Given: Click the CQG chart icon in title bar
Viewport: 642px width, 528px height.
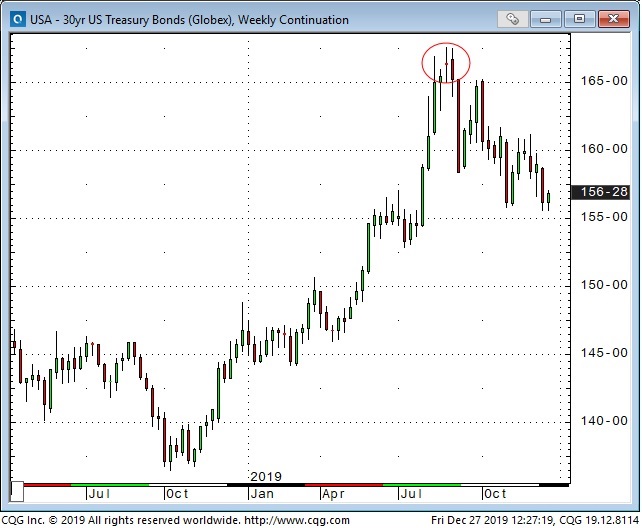Looking at the screenshot, I should tap(18, 19).
